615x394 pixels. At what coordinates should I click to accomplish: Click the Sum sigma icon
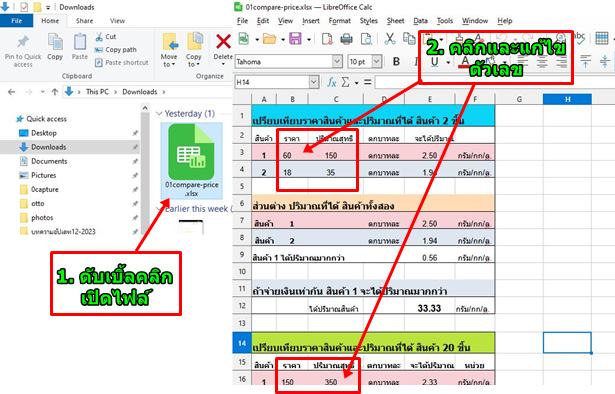pos(345,82)
